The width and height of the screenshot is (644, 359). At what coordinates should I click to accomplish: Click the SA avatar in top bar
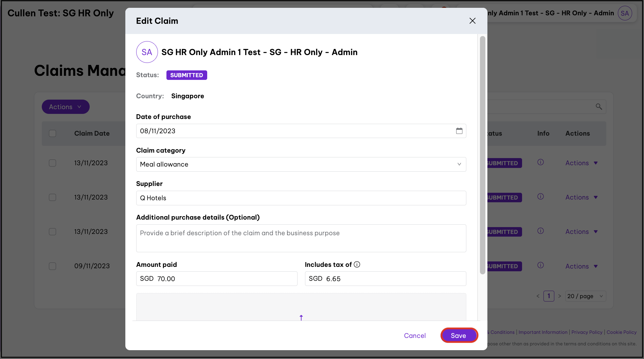(x=625, y=13)
